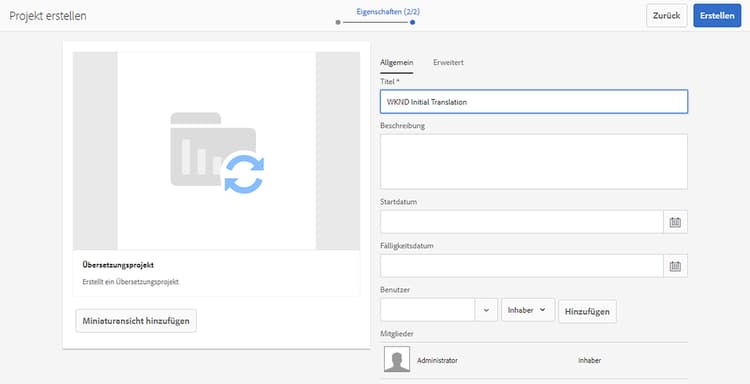The width and height of the screenshot is (750, 384).
Task: Click the Administrator member name
Action: pyautogui.click(x=437, y=360)
